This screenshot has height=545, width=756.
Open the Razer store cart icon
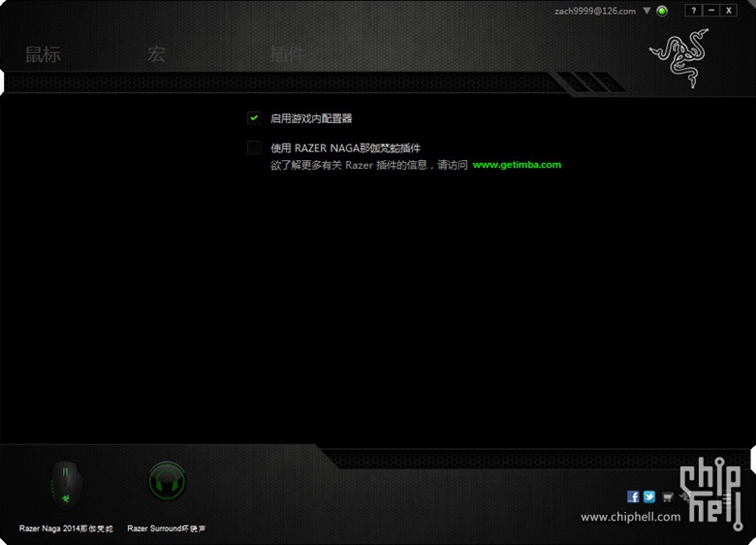point(667,497)
